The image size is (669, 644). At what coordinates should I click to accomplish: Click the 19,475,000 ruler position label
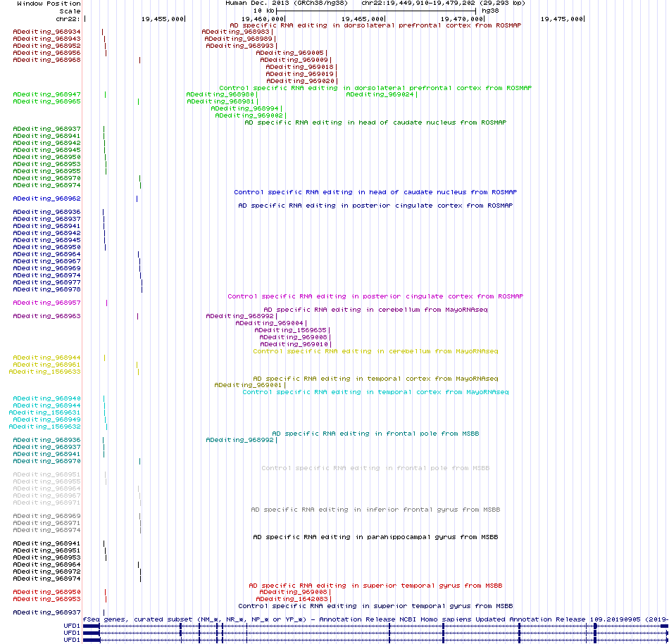[562, 19]
